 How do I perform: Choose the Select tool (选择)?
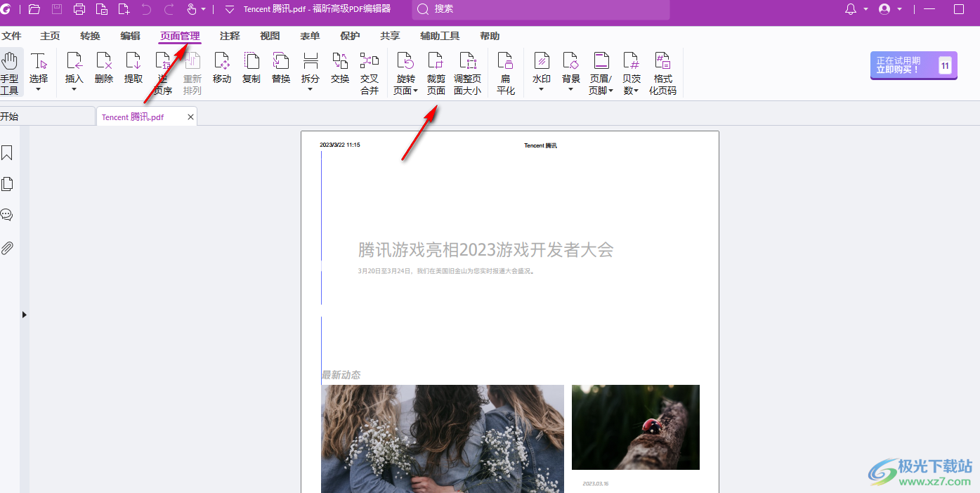(39, 72)
